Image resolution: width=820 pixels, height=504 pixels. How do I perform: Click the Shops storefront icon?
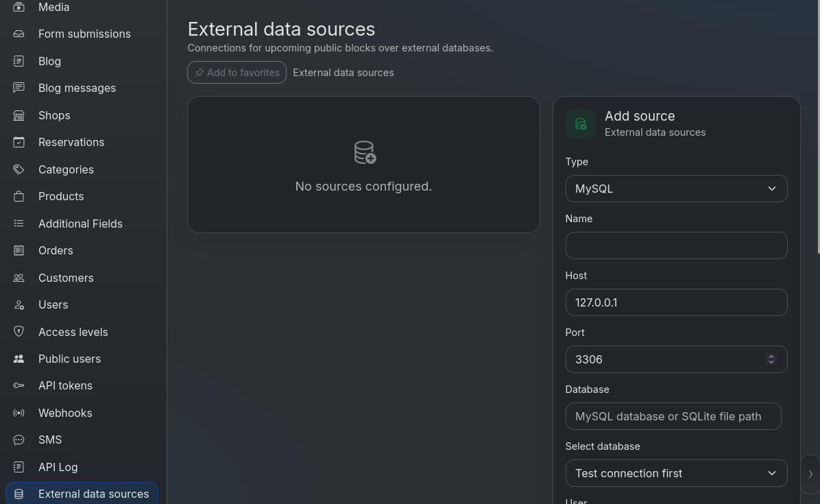click(19, 116)
